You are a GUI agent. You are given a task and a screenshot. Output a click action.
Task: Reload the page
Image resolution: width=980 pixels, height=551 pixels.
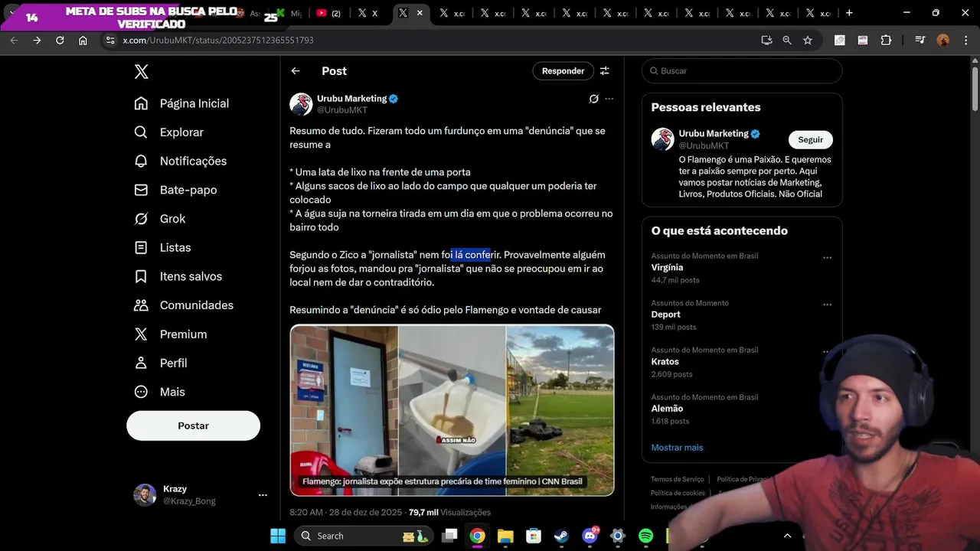(x=60, y=41)
